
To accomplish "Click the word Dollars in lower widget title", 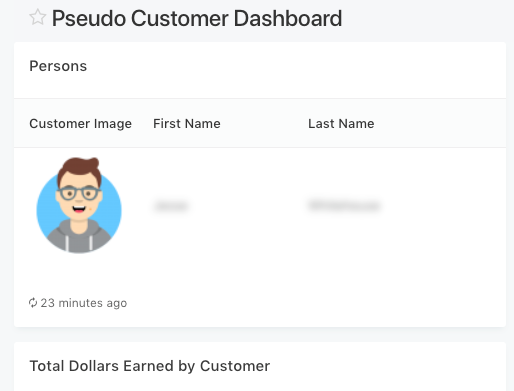I will click(x=94, y=366).
